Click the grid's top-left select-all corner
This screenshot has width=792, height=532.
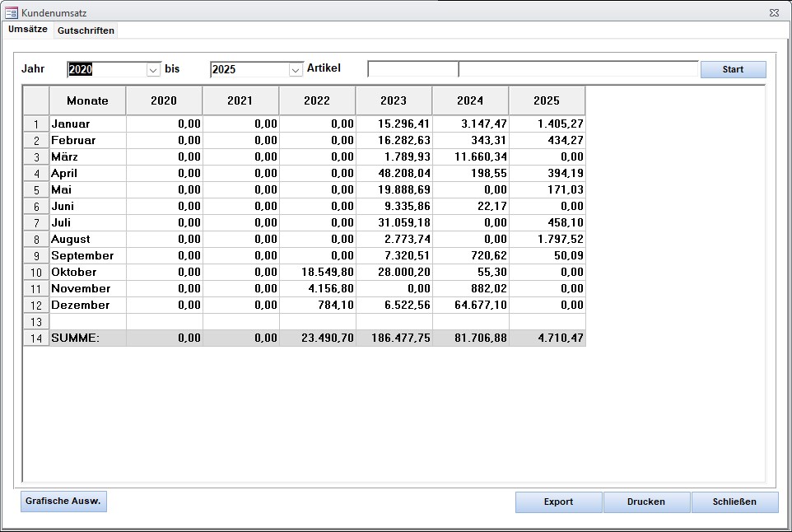(x=36, y=100)
